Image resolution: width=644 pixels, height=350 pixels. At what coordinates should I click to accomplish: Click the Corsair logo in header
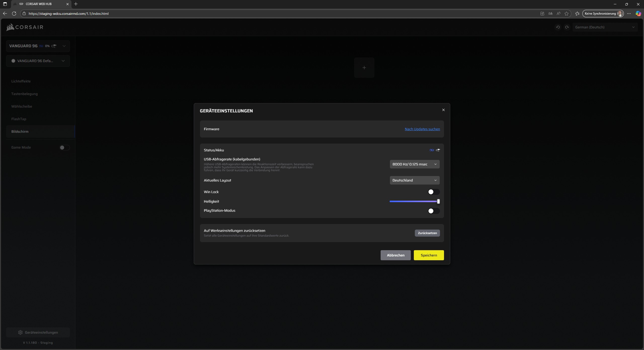(x=25, y=27)
